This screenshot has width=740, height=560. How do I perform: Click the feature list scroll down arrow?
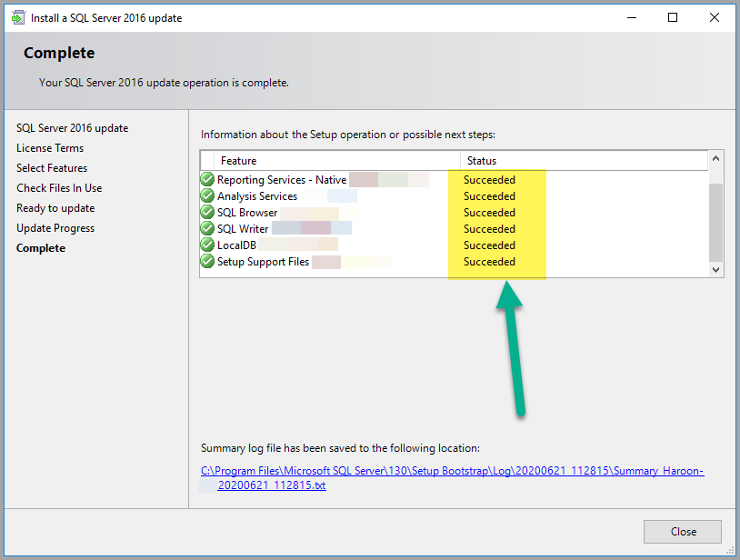click(716, 270)
